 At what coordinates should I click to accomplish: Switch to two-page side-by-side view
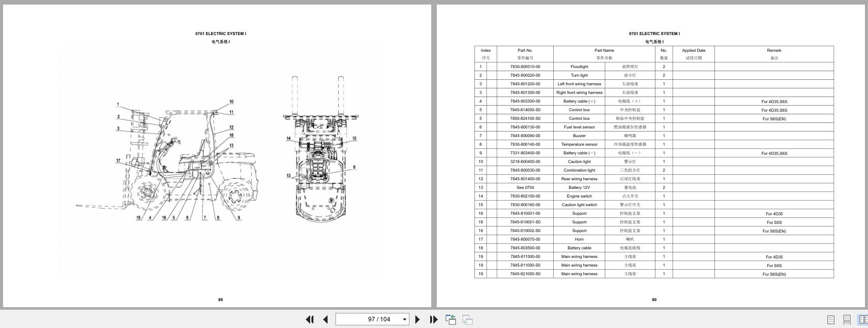point(863,319)
